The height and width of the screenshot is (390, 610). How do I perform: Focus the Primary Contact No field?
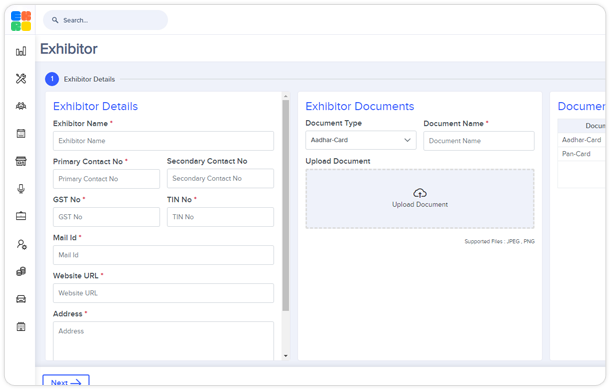[x=106, y=179]
